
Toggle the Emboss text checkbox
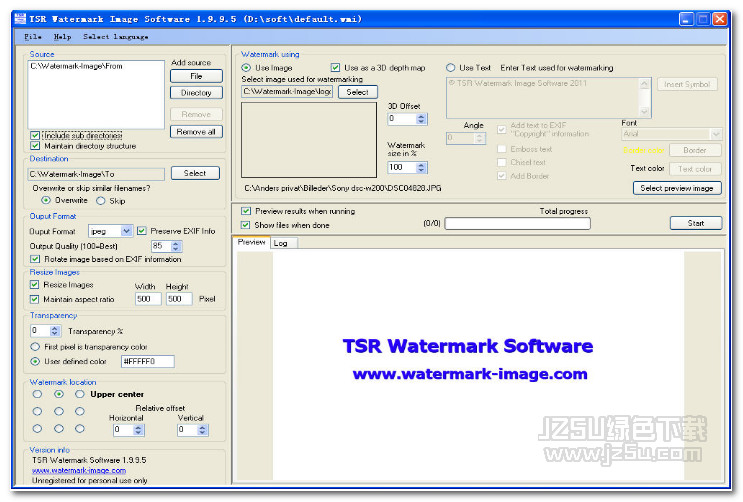click(501, 149)
